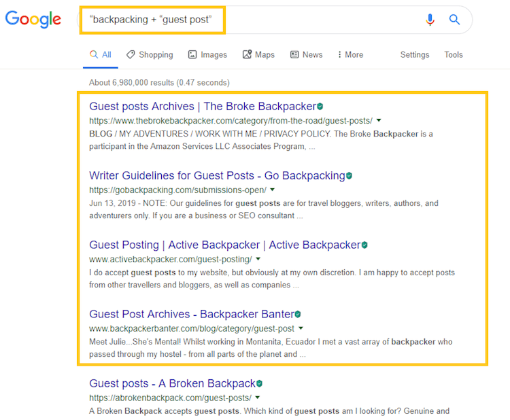This screenshot has width=510, height=420.
Task: Click the microphone voice search icon
Action: pyautogui.click(x=430, y=20)
